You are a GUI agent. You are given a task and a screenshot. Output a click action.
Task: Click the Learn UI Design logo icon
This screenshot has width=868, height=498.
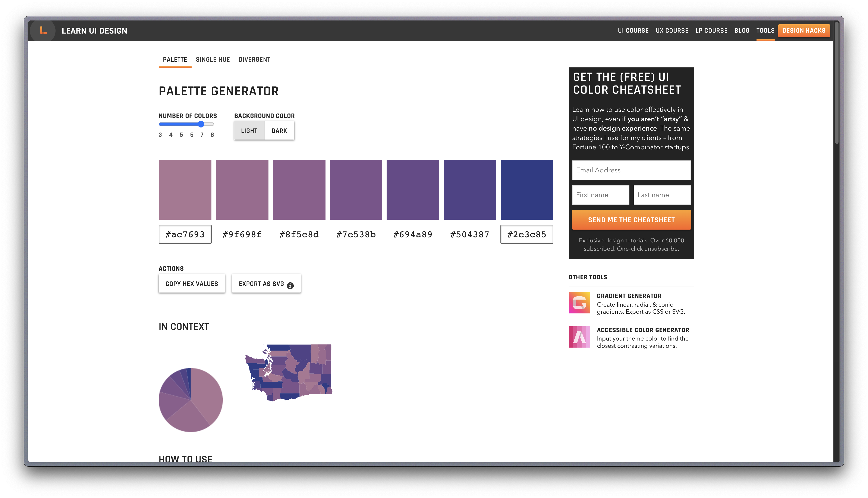coord(43,31)
